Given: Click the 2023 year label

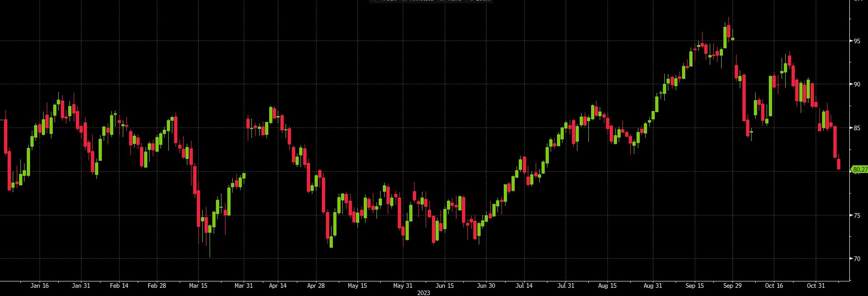Looking at the screenshot, I should 423,293.
